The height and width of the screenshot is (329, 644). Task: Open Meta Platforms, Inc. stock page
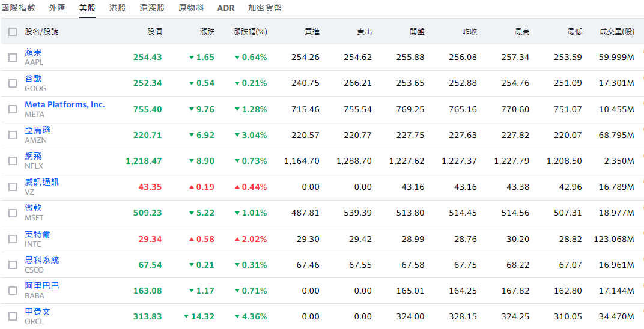[65, 104]
